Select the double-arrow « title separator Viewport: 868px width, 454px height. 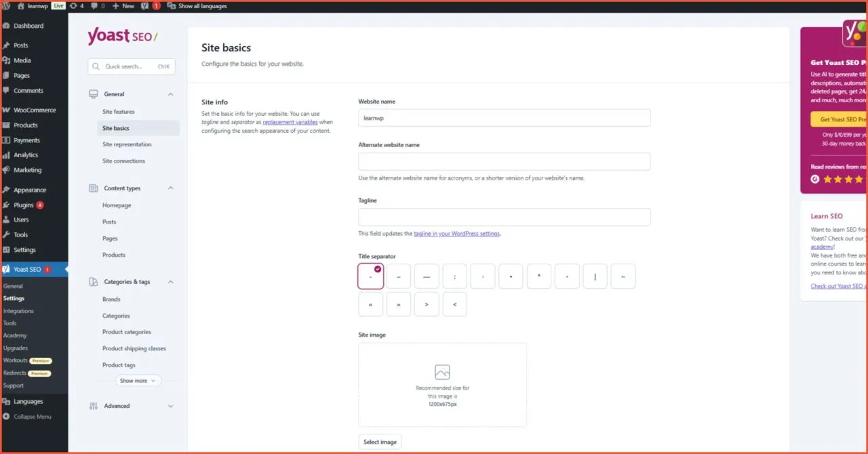click(x=370, y=304)
